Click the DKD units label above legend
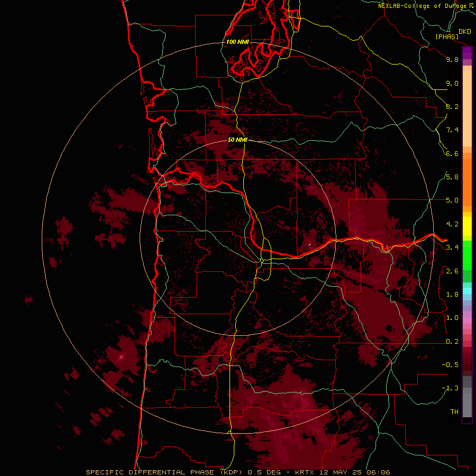 (464, 32)
